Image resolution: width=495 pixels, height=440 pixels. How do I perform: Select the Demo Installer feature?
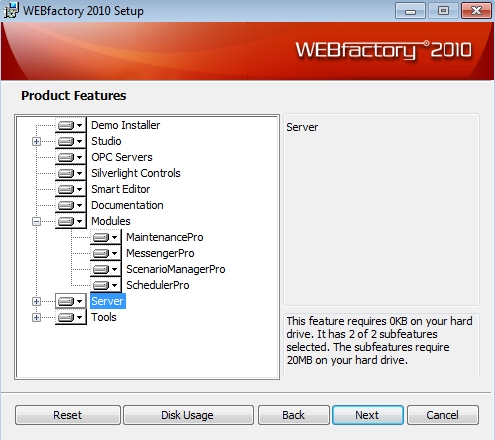click(x=125, y=125)
